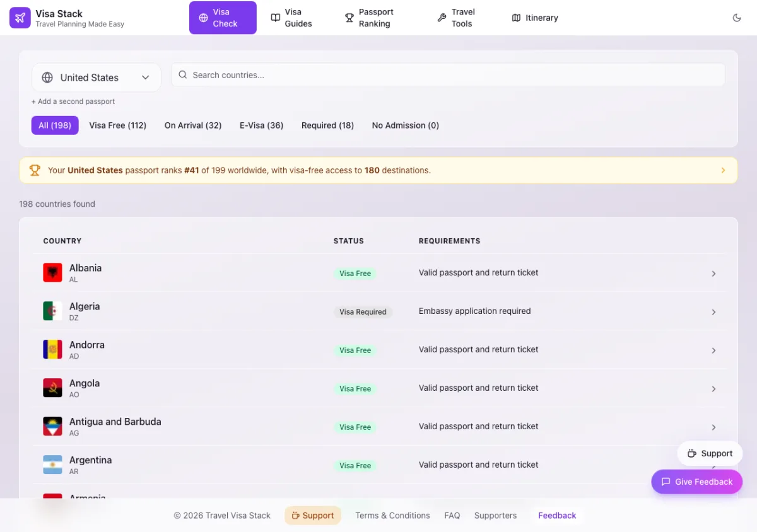Viewport: 757px width, 532px height.
Task: Filter by E-Visa (36) countries
Action: (x=261, y=125)
